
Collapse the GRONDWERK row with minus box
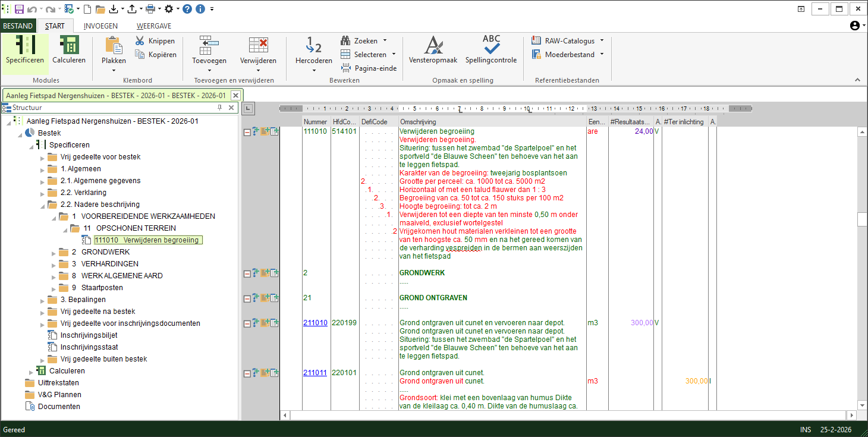click(x=247, y=273)
